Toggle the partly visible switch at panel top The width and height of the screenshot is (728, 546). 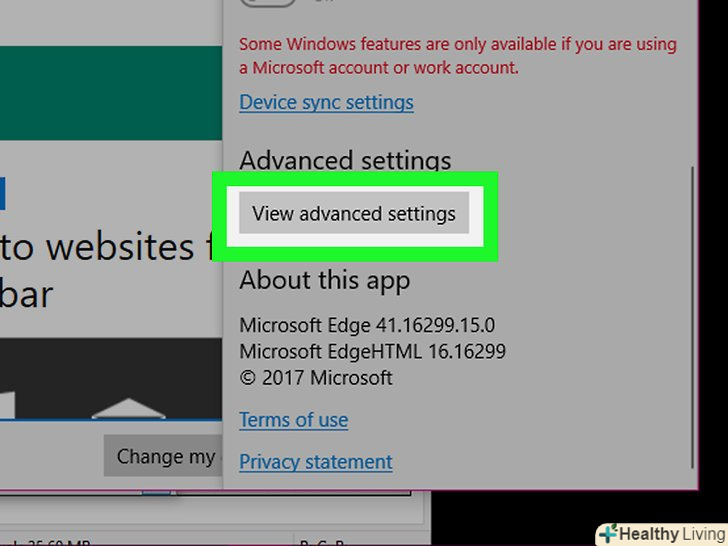pyautogui.click(x=268, y=2)
